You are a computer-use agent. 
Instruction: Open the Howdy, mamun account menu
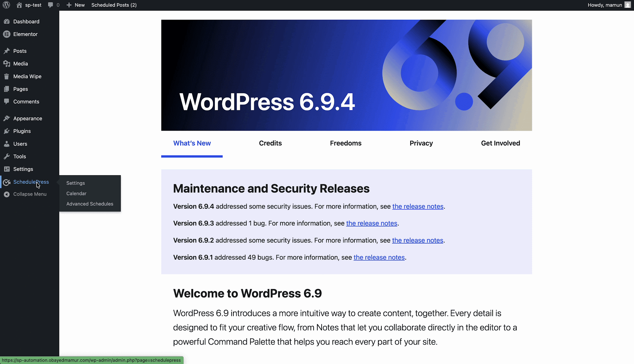[609, 5]
